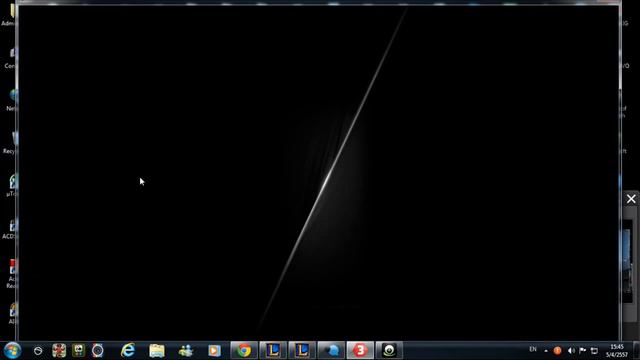Open the EN language bar indicator
The height and width of the screenshot is (360, 640).
tap(533, 349)
